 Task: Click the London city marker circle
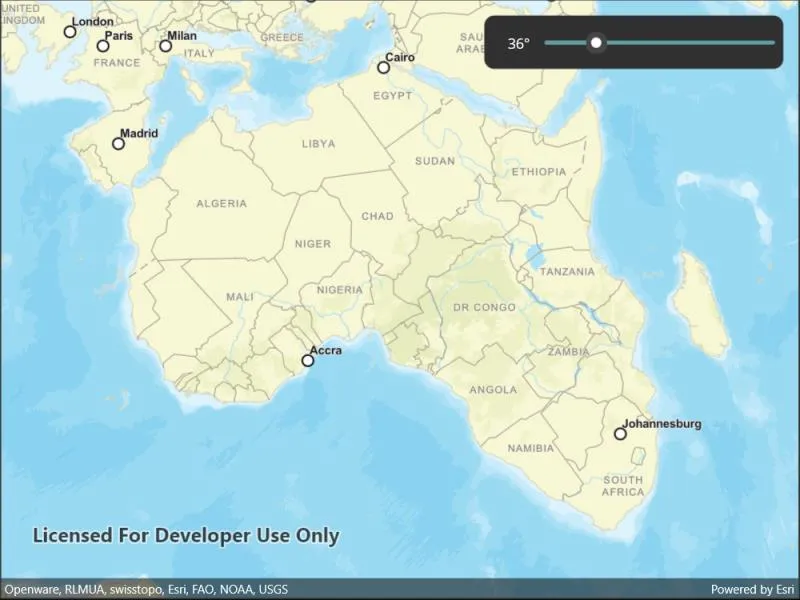point(70,32)
